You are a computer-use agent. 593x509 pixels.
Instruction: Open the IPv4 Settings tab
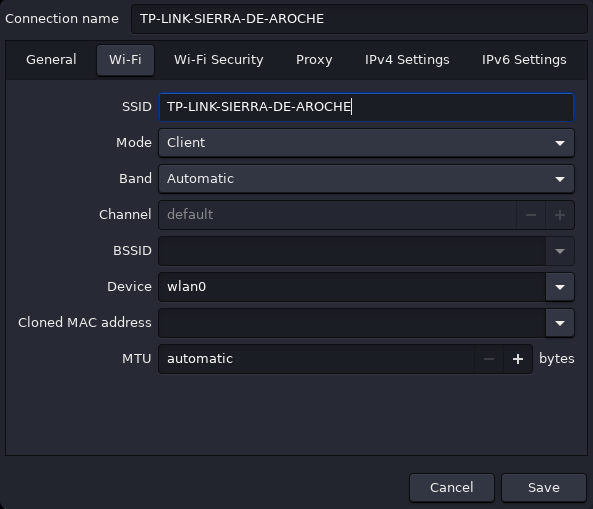(407, 60)
